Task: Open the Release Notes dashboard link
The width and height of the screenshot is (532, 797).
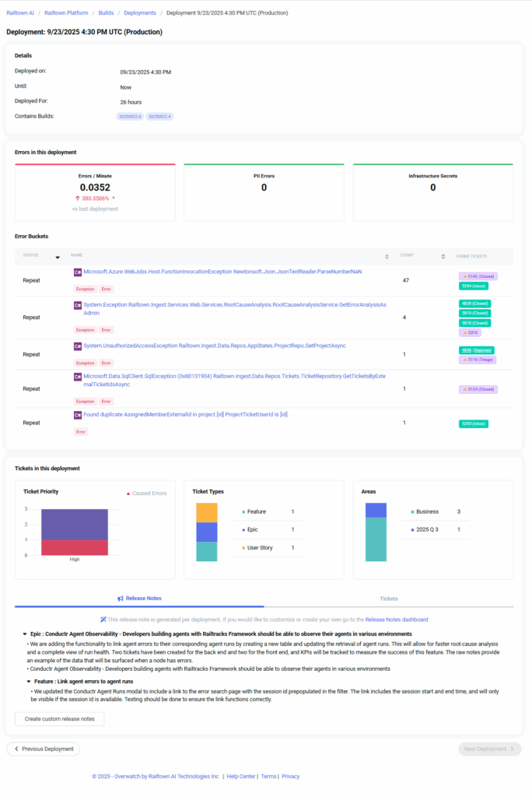Action: (397, 620)
